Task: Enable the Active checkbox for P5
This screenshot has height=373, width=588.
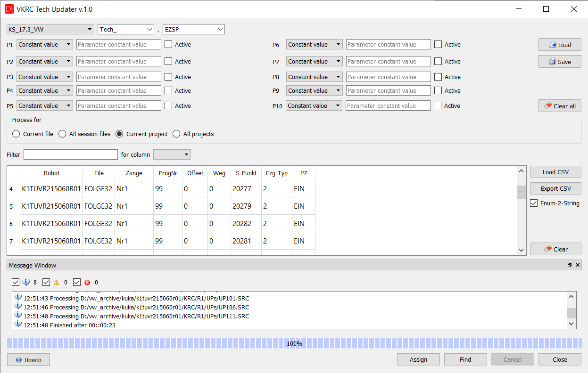Action: [x=168, y=106]
